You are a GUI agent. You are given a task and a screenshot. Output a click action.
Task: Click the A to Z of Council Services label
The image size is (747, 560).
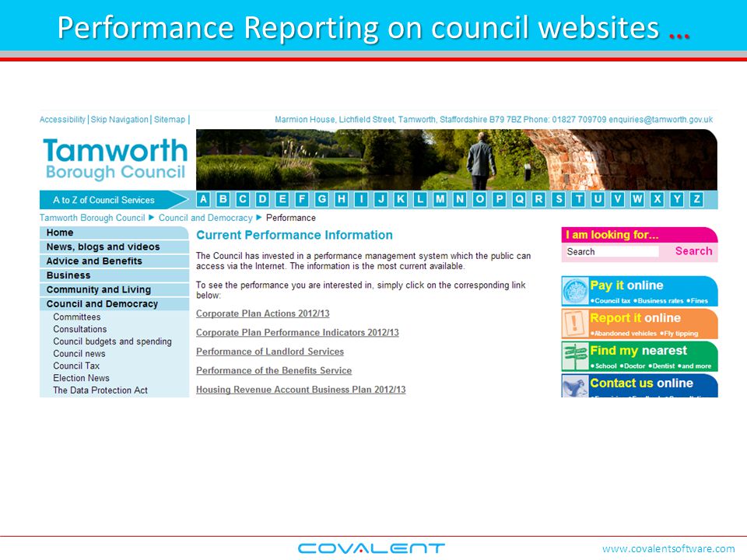[x=103, y=200]
